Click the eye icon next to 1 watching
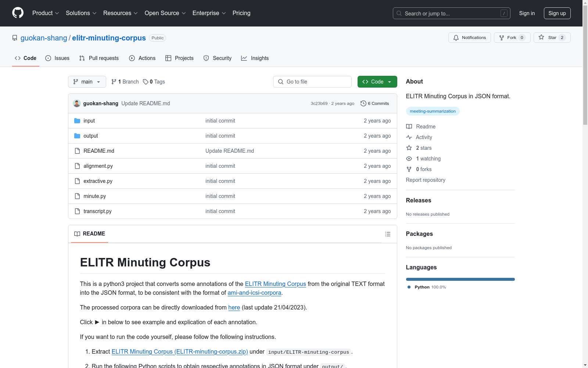 tap(409, 159)
